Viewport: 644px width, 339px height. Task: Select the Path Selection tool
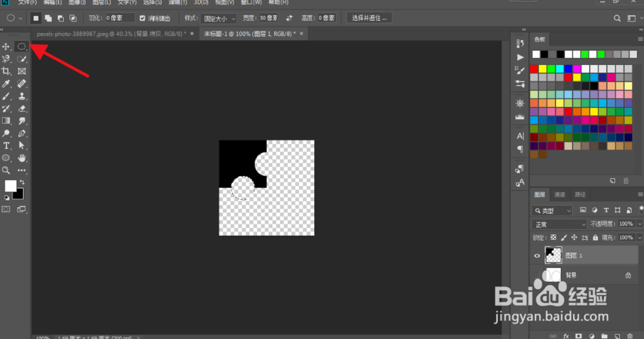(21, 146)
